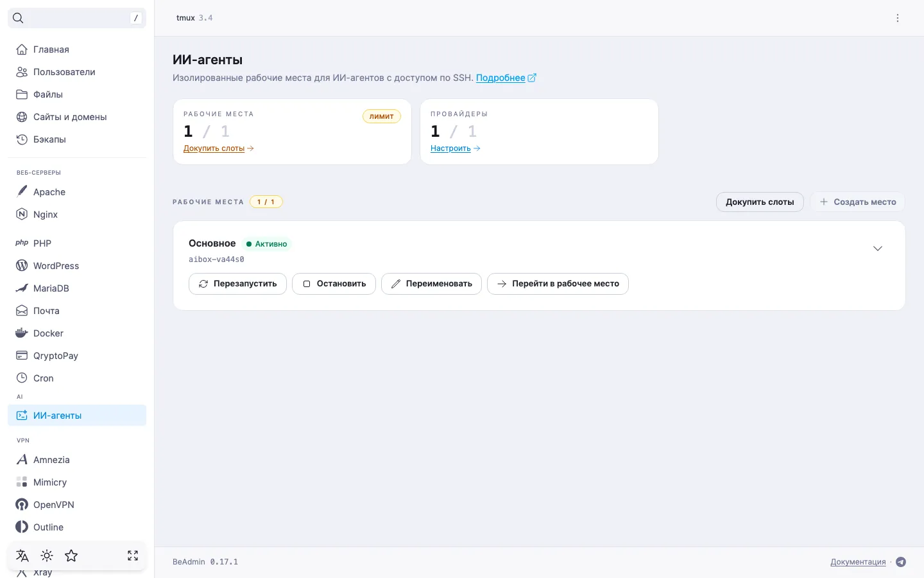The image size is (924, 578).
Task: Click the 1 / 1 badge beside Рабочие места
Action: [266, 202]
